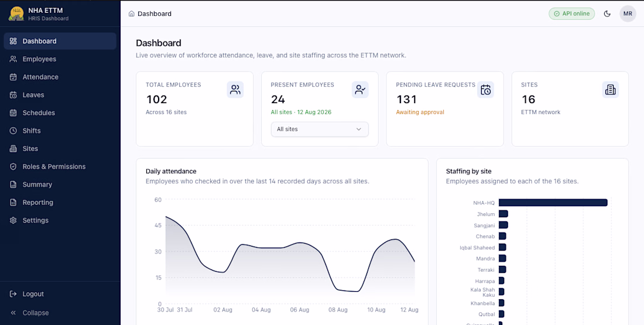
Task: Click the Present Employees value 24
Action: [x=278, y=100]
